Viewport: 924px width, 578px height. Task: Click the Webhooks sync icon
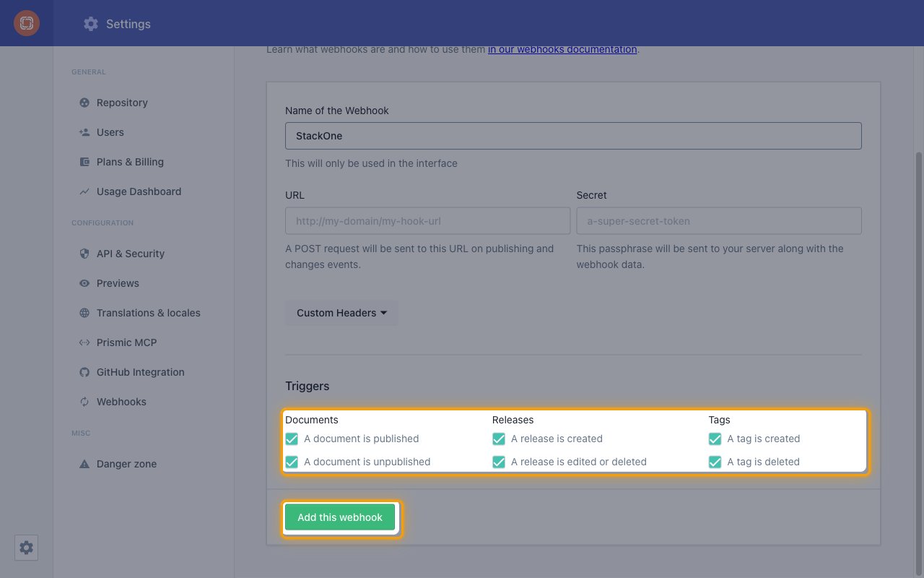pos(84,402)
